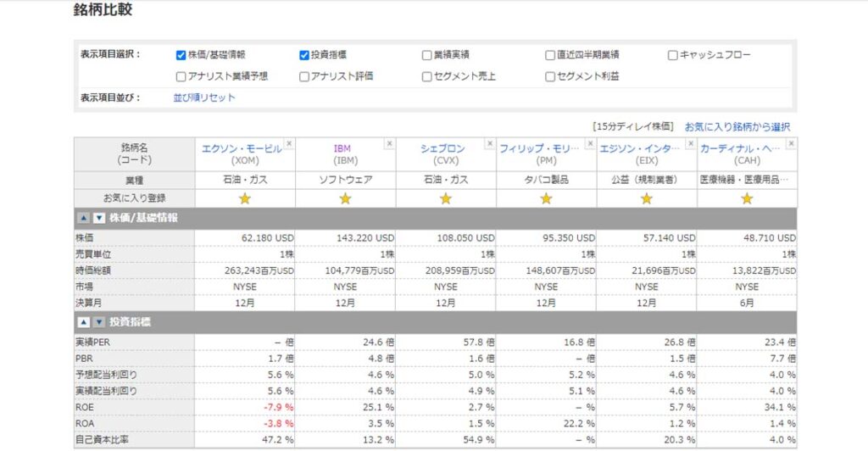Toggle favorite star for XOM
The width and height of the screenshot is (868, 451).
tap(245, 198)
